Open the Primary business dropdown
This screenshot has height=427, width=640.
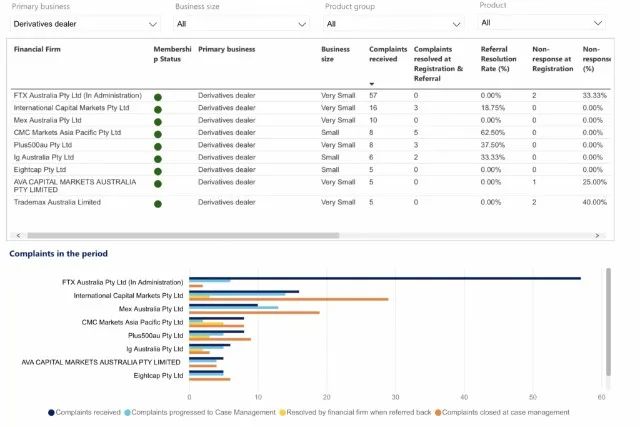point(85,24)
